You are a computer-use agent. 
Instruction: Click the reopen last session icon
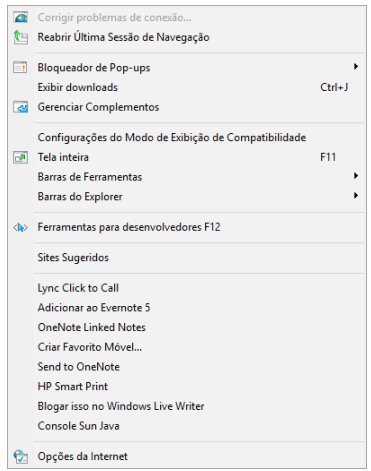pos(21,37)
